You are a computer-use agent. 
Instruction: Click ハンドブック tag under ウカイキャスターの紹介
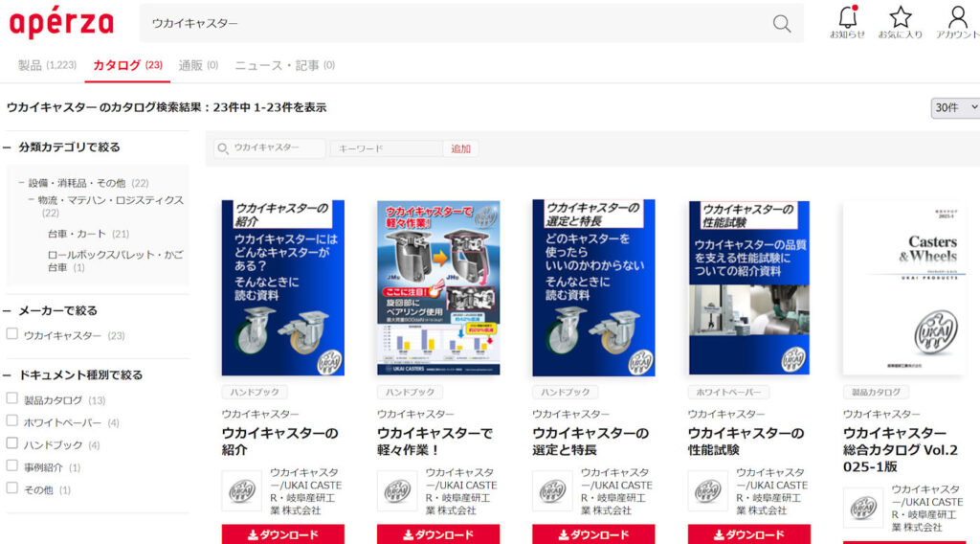pos(255,392)
